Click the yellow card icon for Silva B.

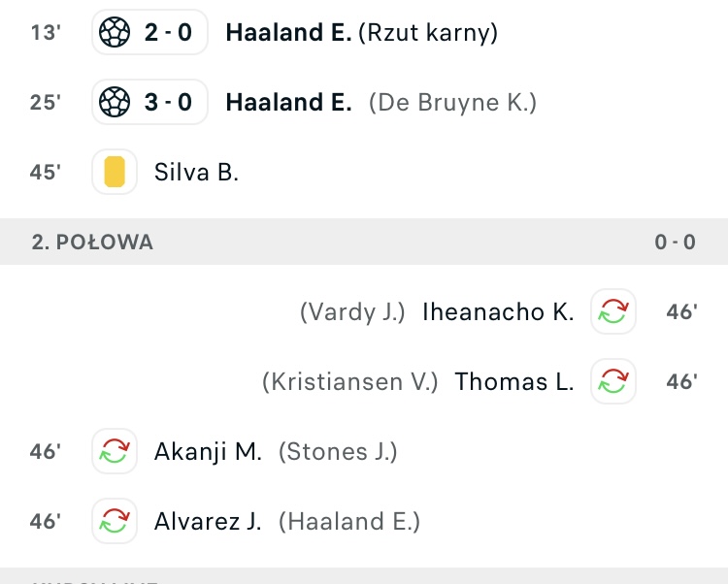115,172
